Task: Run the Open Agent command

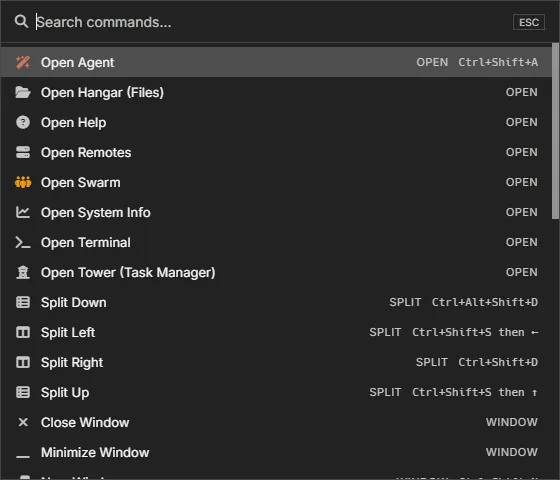Action: (x=276, y=62)
